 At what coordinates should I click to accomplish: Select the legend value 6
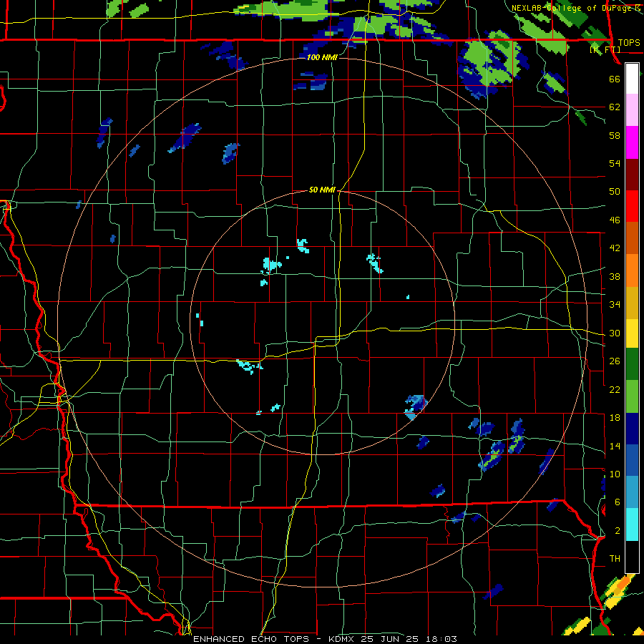point(617,502)
